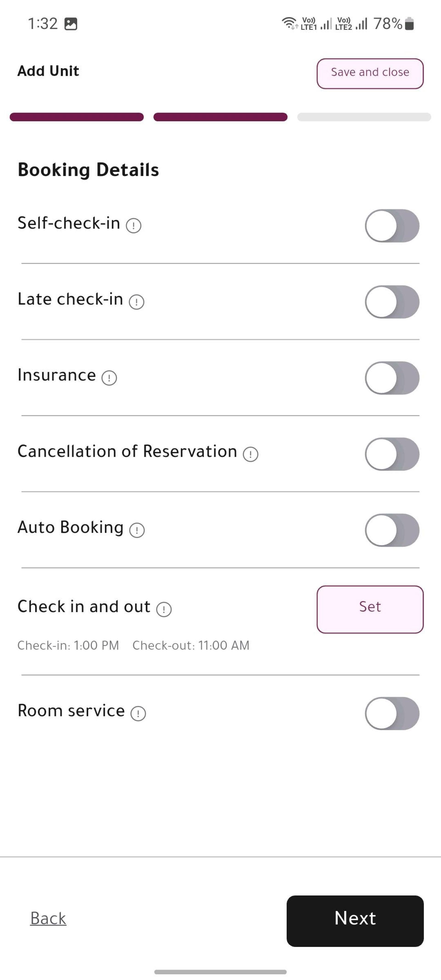Show the Room service info icon details
The height and width of the screenshot is (980, 441).
pos(138,713)
